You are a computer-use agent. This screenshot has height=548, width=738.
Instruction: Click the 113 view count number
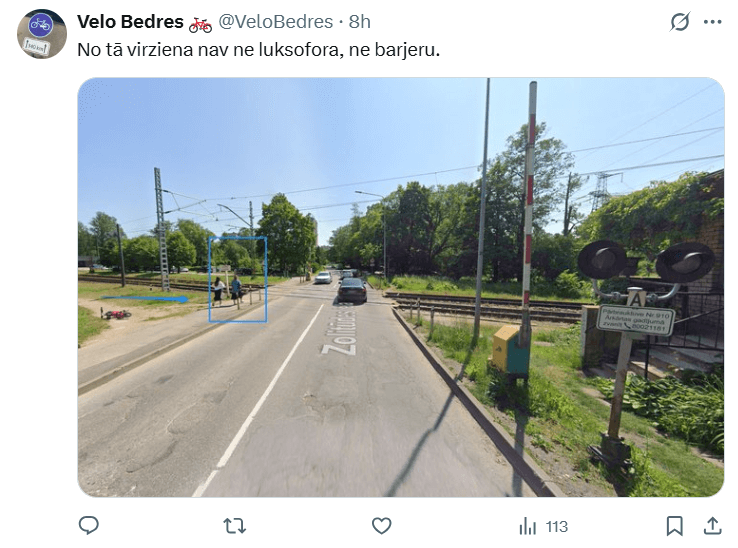(x=557, y=526)
